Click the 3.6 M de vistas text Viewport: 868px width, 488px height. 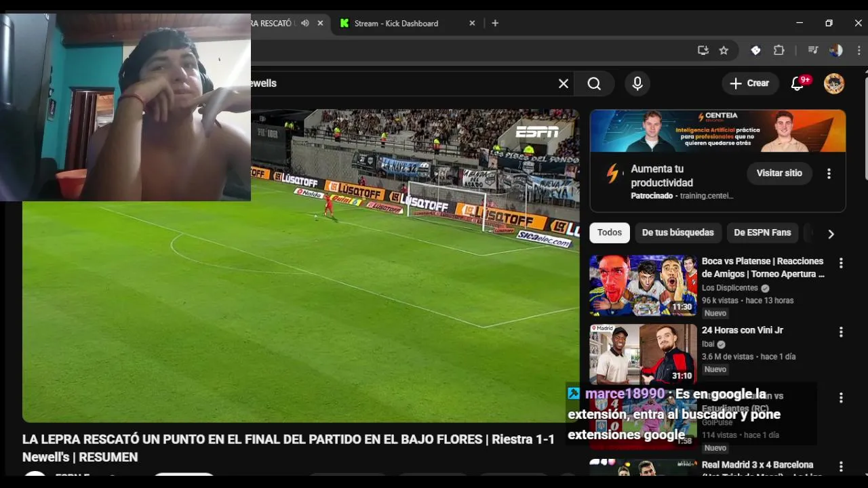click(x=728, y=357)
